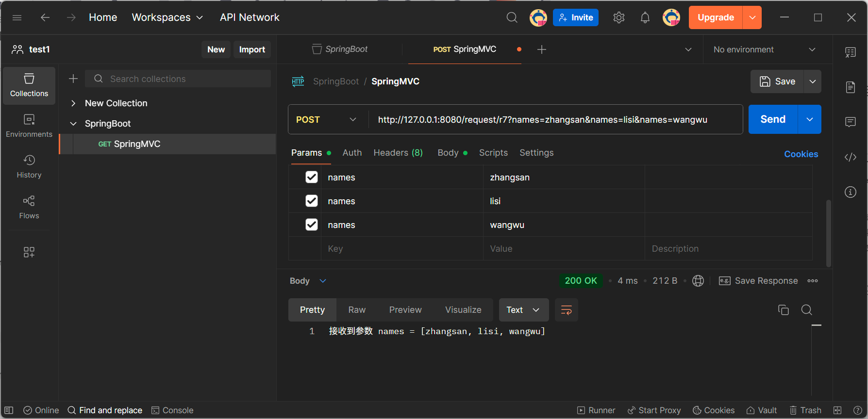Open notifications bell
868x419 pixels.
[645, 17]
